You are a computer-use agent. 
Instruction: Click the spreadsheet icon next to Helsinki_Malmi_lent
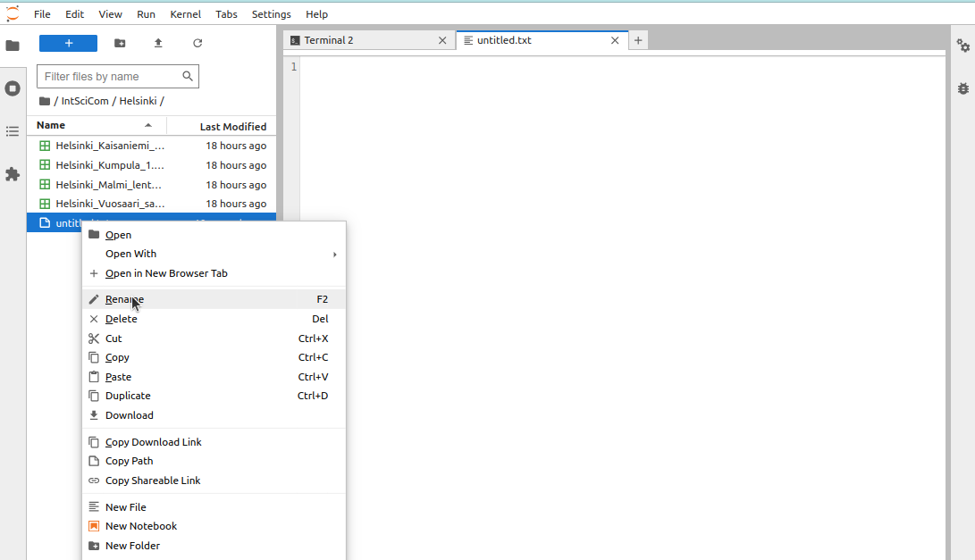(45, 185)
